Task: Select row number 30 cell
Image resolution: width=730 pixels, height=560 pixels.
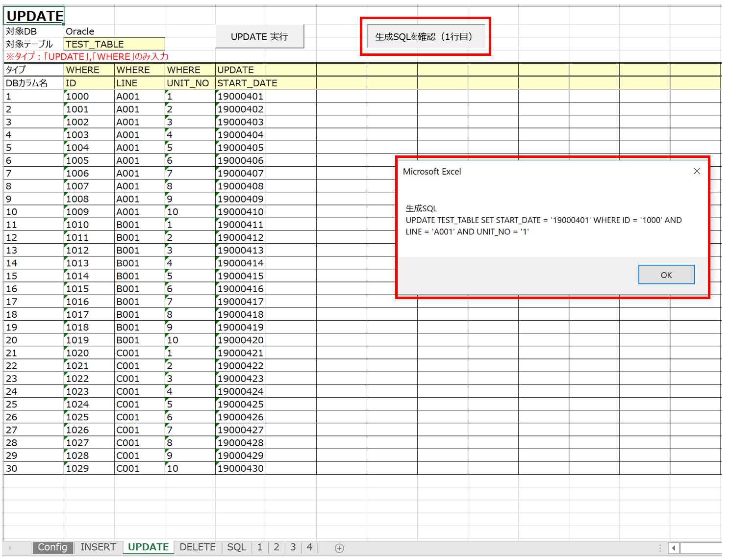Action: (x=34, y=468)
